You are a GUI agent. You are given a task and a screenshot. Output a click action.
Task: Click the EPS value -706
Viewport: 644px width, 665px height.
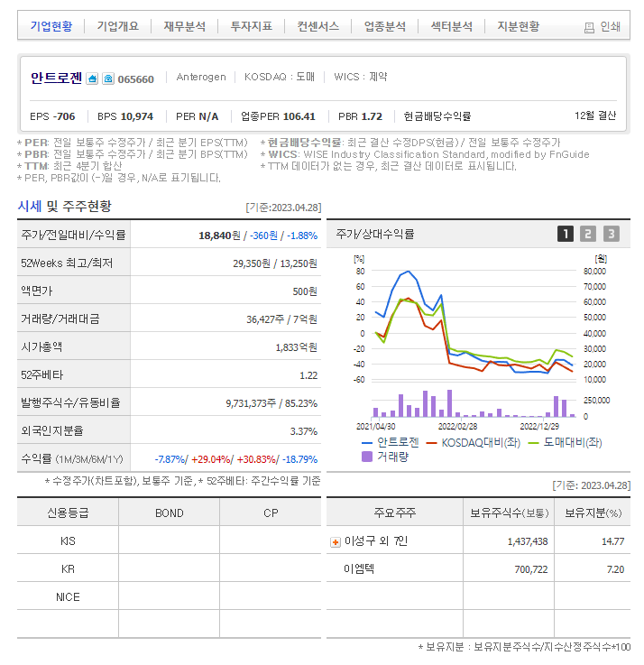coord(64,116)
